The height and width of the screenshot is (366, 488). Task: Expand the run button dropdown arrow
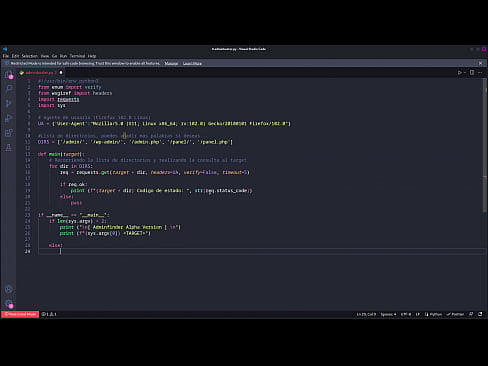coord(465,73)
